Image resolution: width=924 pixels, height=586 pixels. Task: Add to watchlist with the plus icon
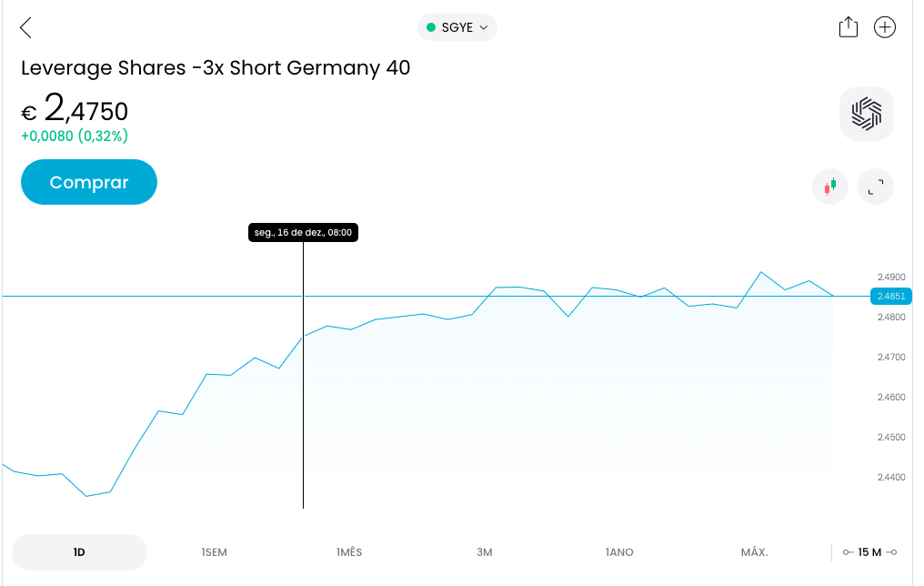884,27
